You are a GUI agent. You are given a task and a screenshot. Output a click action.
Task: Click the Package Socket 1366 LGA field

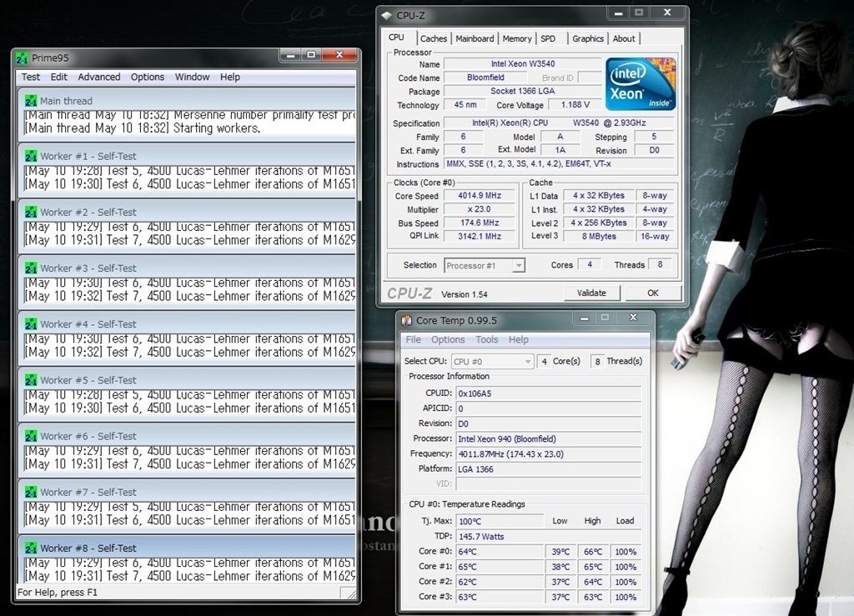pos(523,91)
